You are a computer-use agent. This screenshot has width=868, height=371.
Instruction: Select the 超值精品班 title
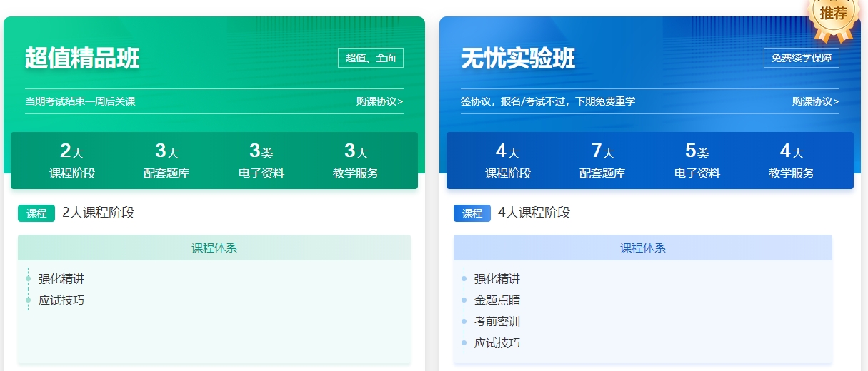pyautogui.click(x=82, y=59)
